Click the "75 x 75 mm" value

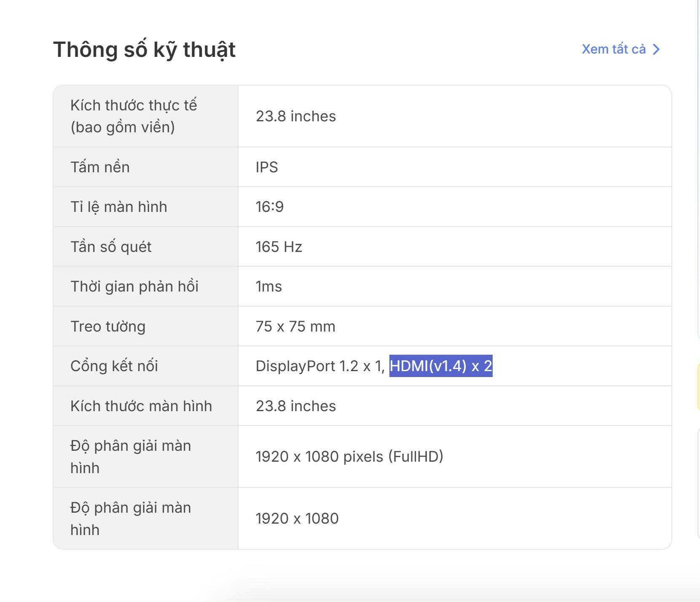click(295, 326)
